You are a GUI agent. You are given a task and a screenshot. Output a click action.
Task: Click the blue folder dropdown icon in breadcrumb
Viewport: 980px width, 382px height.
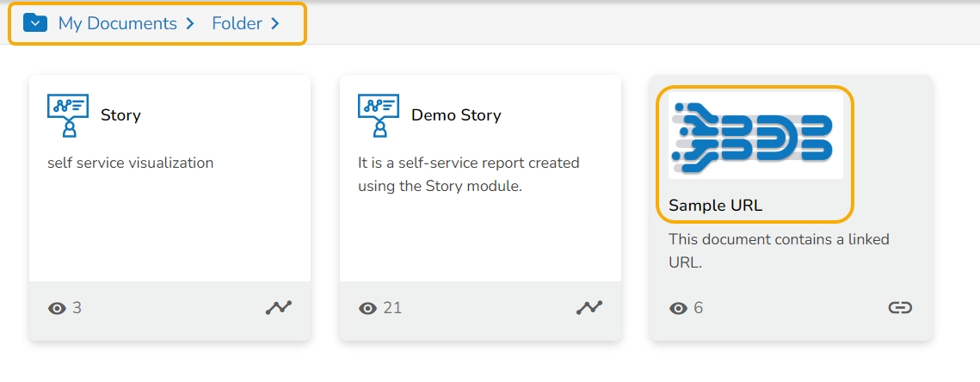click(x=35, y=23)
